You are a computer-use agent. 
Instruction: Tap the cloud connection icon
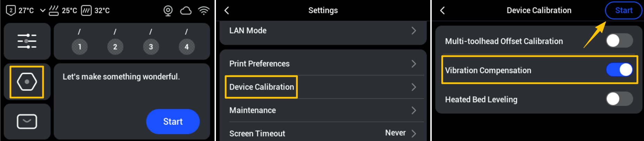pos(186,10)
